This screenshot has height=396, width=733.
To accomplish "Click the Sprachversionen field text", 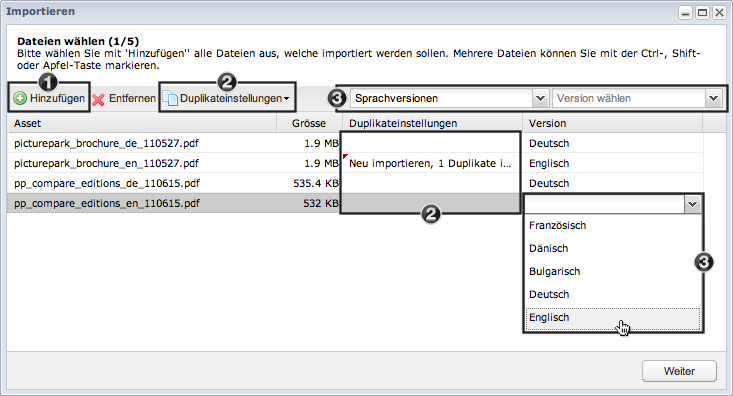I will click(x=396, y=98).
